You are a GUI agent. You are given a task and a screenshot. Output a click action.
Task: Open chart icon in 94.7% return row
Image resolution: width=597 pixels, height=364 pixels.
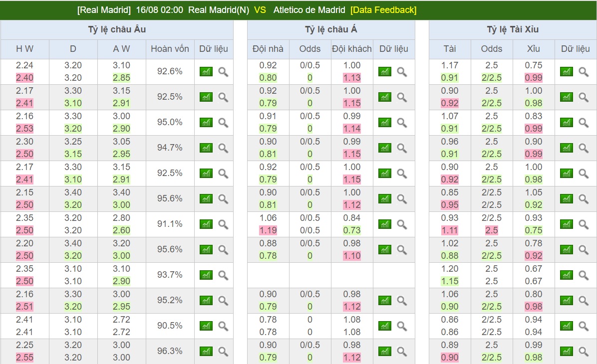[x=206, y=148]
